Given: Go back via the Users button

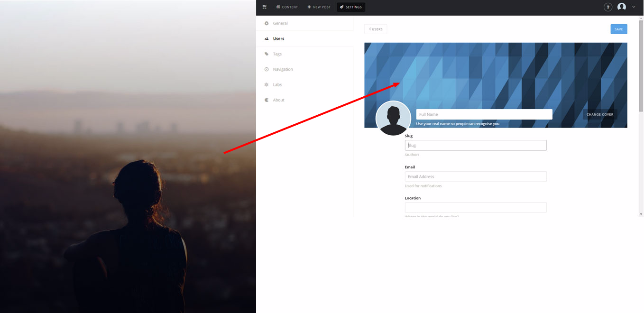Looking at the screenshot, I should pos(376,29).
